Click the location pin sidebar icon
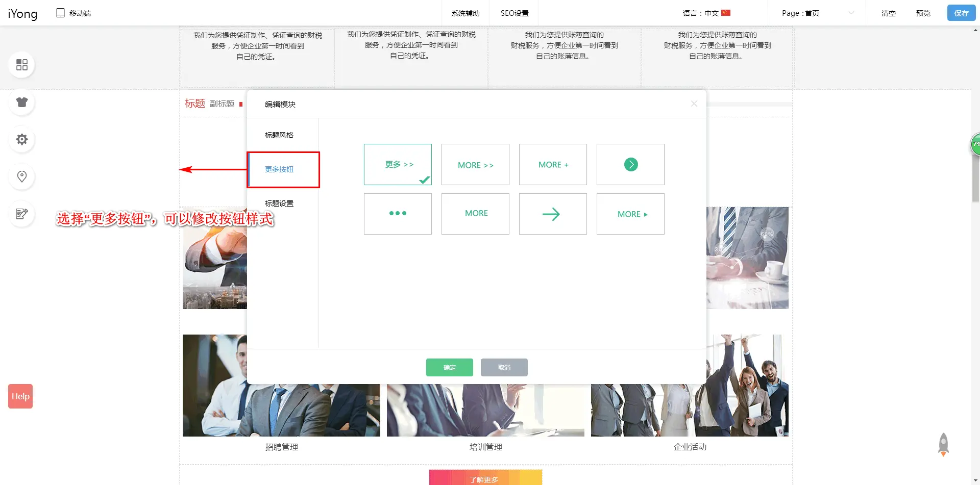Viewport: 980px width, 485px height. click(21, 176)
